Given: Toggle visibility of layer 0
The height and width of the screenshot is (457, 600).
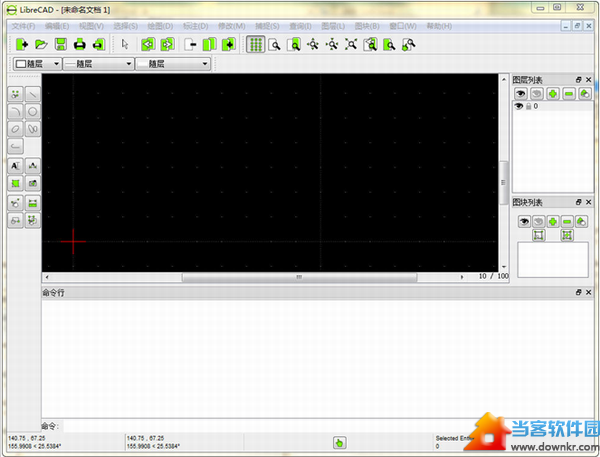Looking at the screenshot, I should pos(519,106).
